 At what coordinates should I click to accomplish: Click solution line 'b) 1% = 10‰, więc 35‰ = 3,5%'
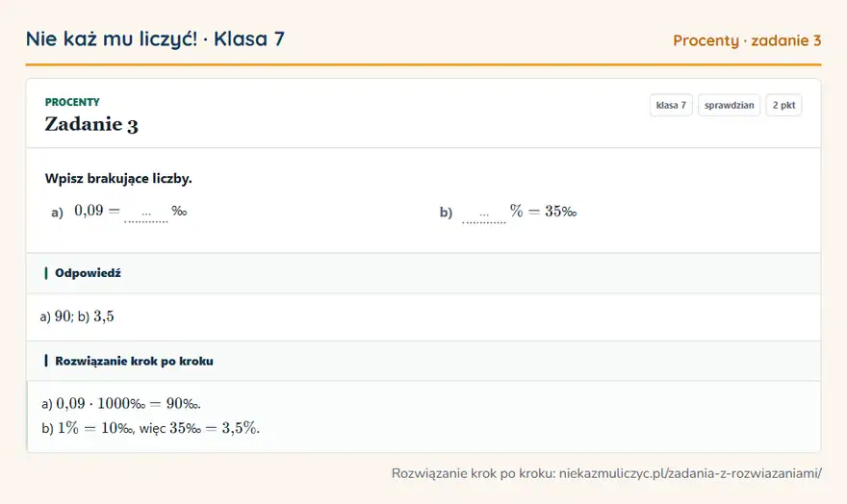[x=151, y=428]
